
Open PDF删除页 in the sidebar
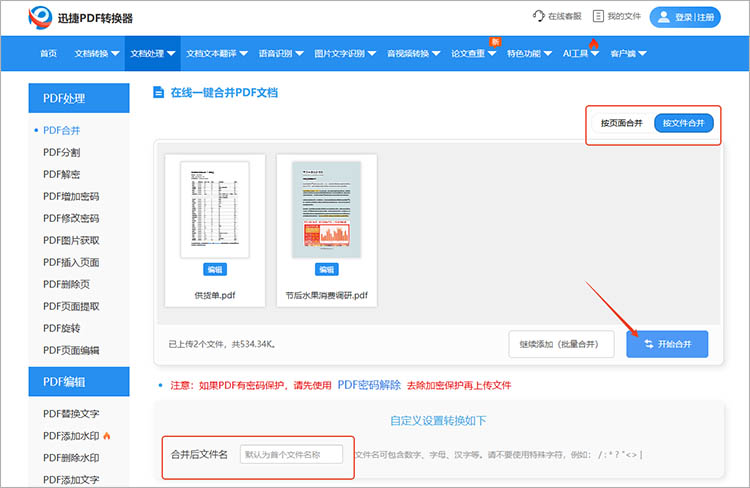[66, 284]
